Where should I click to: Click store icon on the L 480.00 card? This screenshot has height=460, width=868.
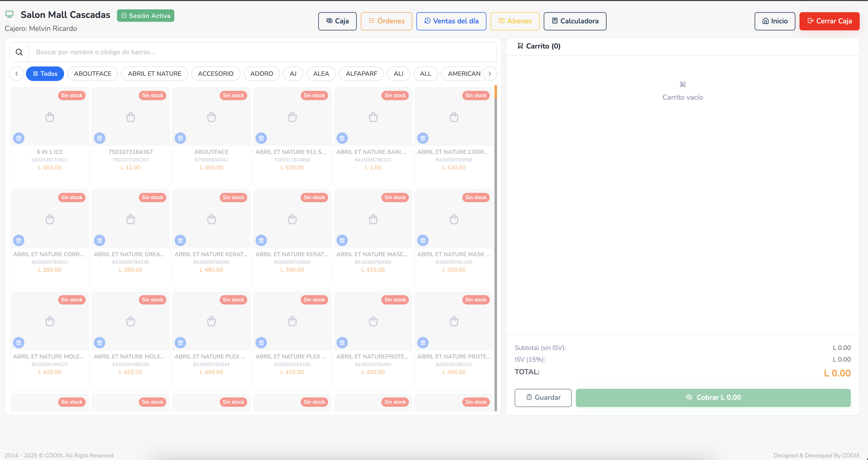coord(181,240)
